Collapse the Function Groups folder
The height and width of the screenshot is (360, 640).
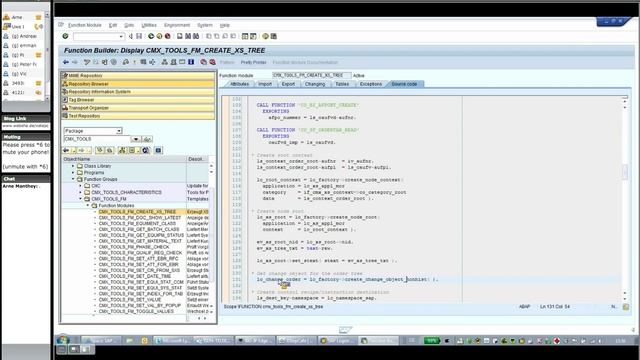[x=73, y=179]
